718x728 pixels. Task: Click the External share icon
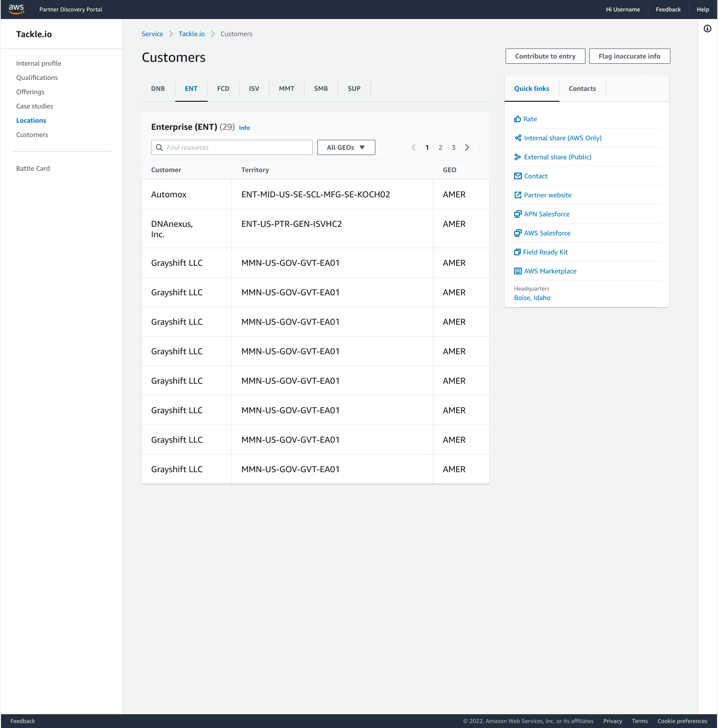tap(518, 157)
